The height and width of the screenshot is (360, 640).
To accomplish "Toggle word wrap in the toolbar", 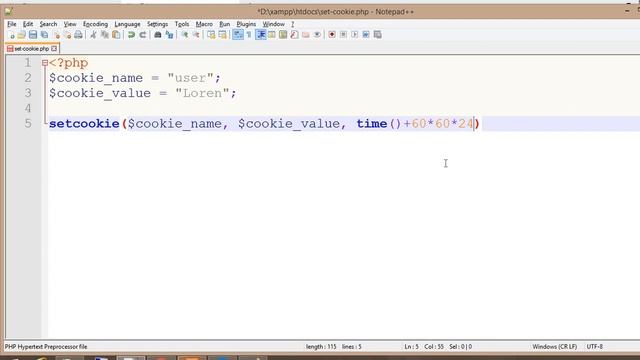I will pyautogui.click(x=238, y=35).
